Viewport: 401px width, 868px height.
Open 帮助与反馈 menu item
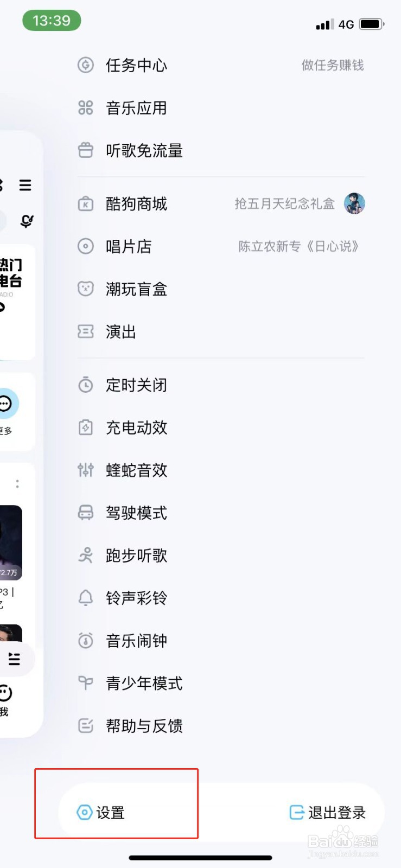click(221, 726)
